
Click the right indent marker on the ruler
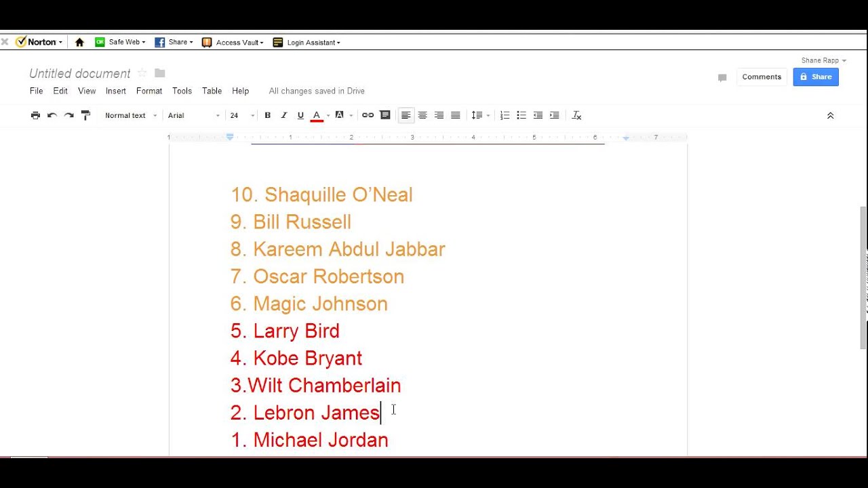pos(626,138)
